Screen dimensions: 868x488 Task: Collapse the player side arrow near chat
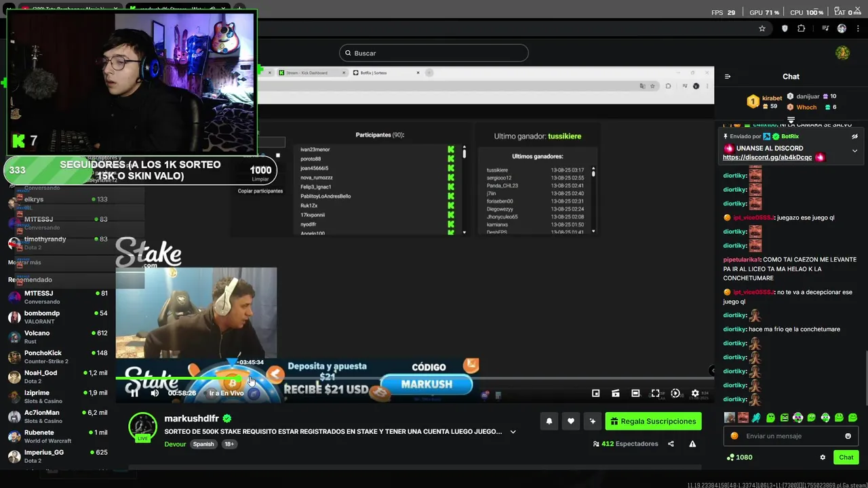(x=712, y=370)
